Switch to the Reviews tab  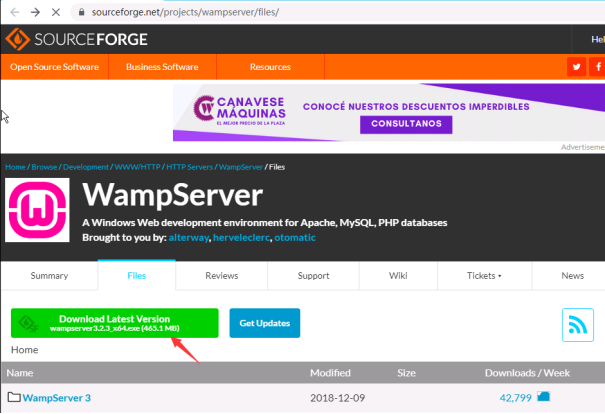[221, 275]
